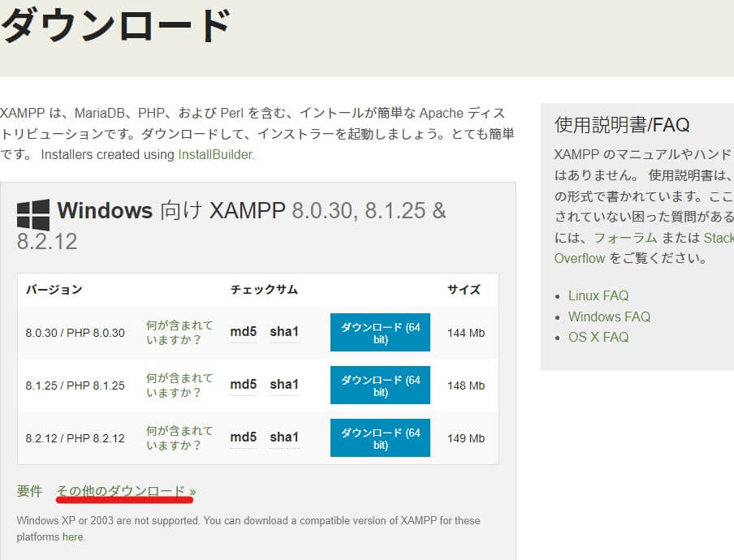Open the Windows FAQ link
The height and width of the screenshot is (560, 734).
[x=609, y=317]
